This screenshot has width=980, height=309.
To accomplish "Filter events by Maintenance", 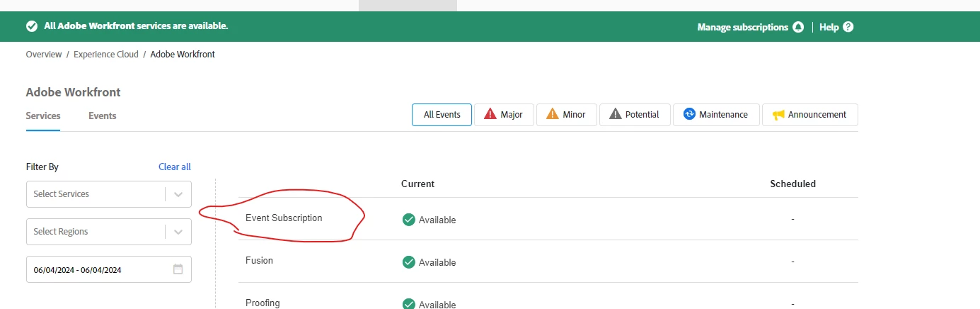I will click(x=716, y=115).
